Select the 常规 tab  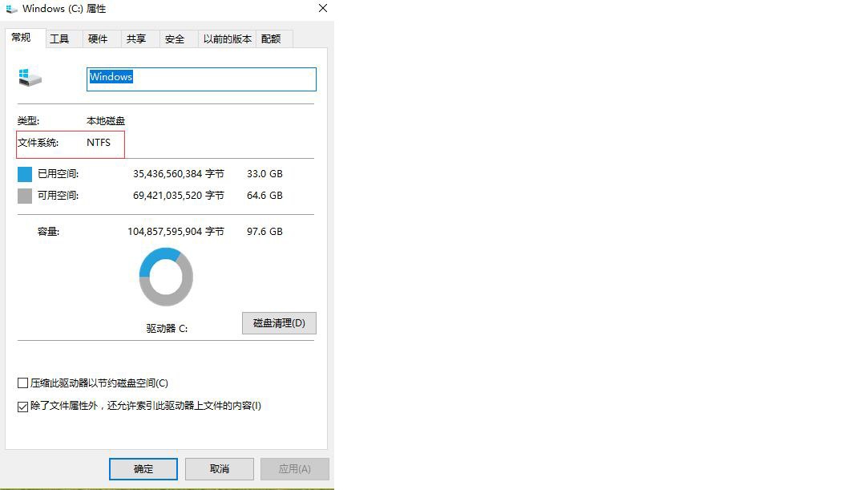click(x=22, y=38)
